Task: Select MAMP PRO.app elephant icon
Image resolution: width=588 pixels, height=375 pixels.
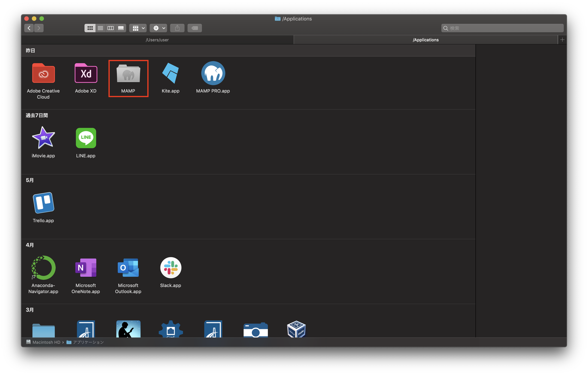Action: click(213, 73)
